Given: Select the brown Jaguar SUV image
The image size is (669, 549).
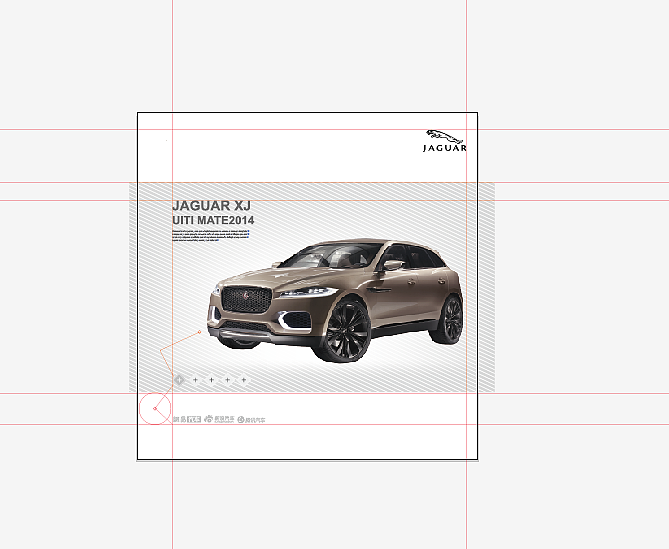Looking at the screenshot, I should tap(335, 300).
